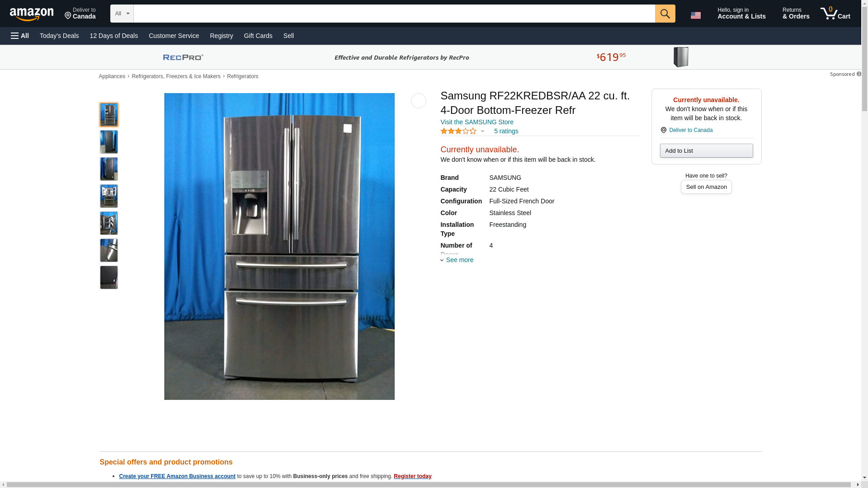Click the search magnifier button
This screenshot has height=488, width=868.
665,14
